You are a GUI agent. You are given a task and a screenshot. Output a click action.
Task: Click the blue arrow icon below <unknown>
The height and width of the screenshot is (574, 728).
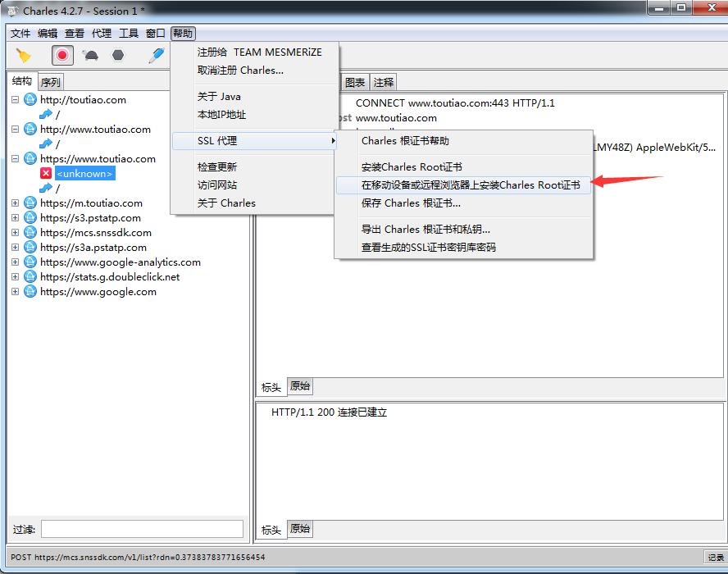pos(46,188)
